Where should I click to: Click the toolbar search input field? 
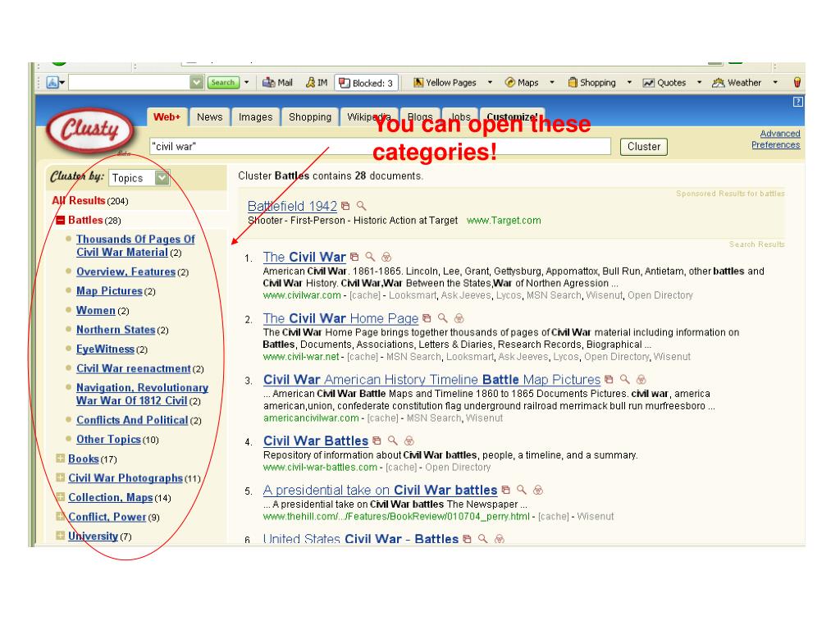(129, 83)
